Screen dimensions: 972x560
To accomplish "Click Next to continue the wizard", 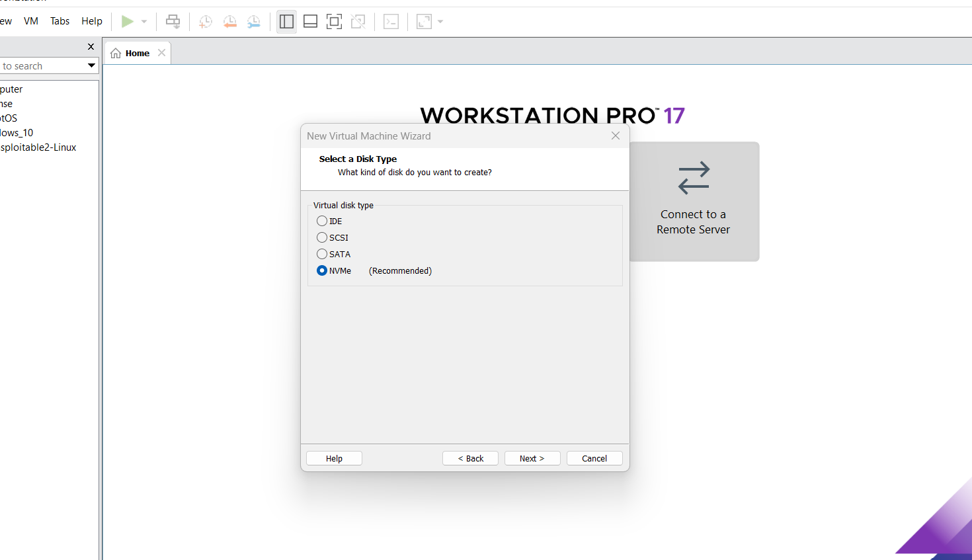I will pos(532,458).
